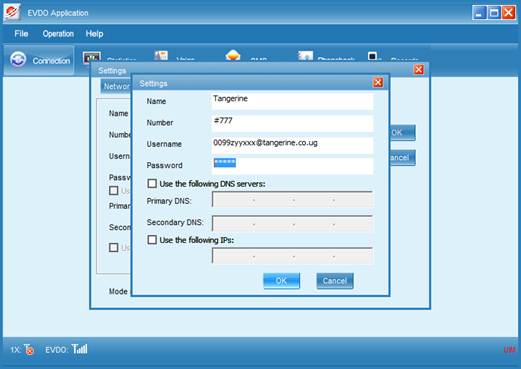This screenshot has width=521, height=369.
Task: Click the SMS envelope icon in the toolbar
Action: pyautogui.click(x=233, y=55)
